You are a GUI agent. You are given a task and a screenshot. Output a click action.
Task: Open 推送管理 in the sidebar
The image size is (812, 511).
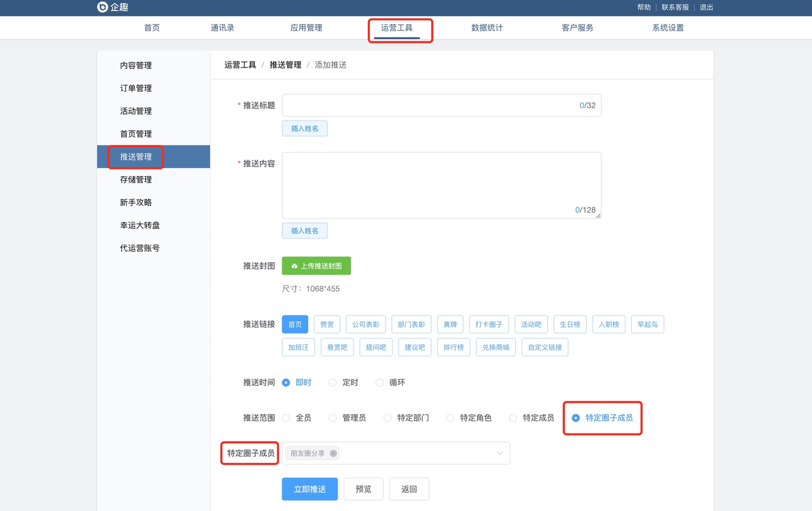(x=154, y=157)
